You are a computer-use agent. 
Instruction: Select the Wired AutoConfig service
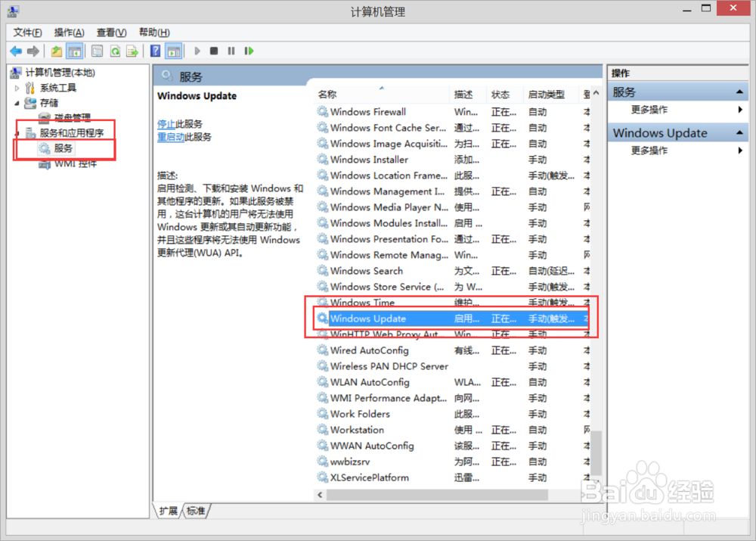pyautogui.click(x=452, y=350)
